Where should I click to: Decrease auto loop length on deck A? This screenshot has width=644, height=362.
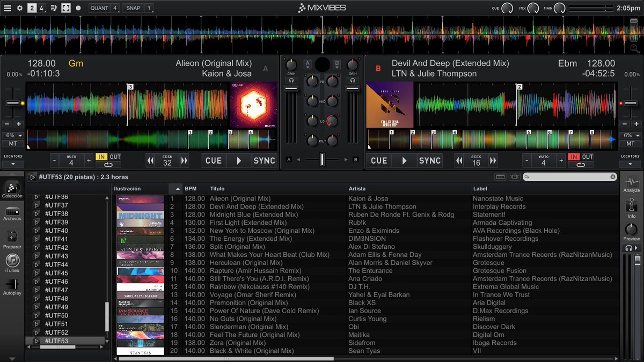tap(55, 160)
